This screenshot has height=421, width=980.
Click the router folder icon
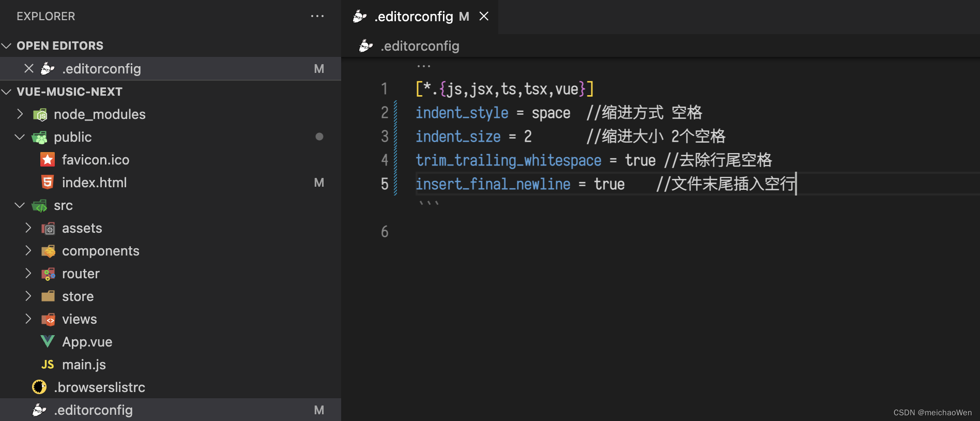[48, 274]
